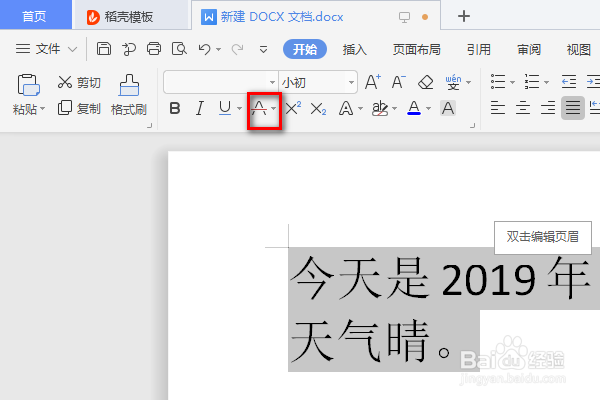Open the 文件 menu

pos(46,49)
